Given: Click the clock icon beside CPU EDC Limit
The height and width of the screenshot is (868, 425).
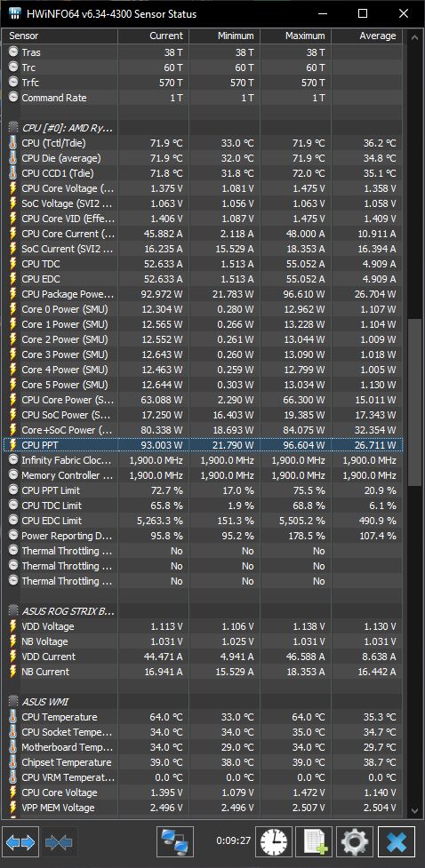Looking at the screenshot, I should (x=13, y=521).
